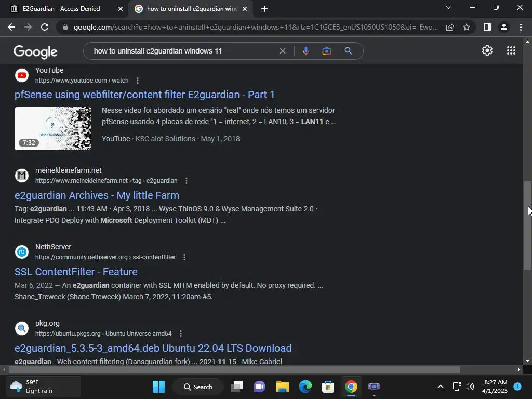This screenshot has height=399, width=532.
Task: Click the NethServer site icon
Action: coord(22,252)
